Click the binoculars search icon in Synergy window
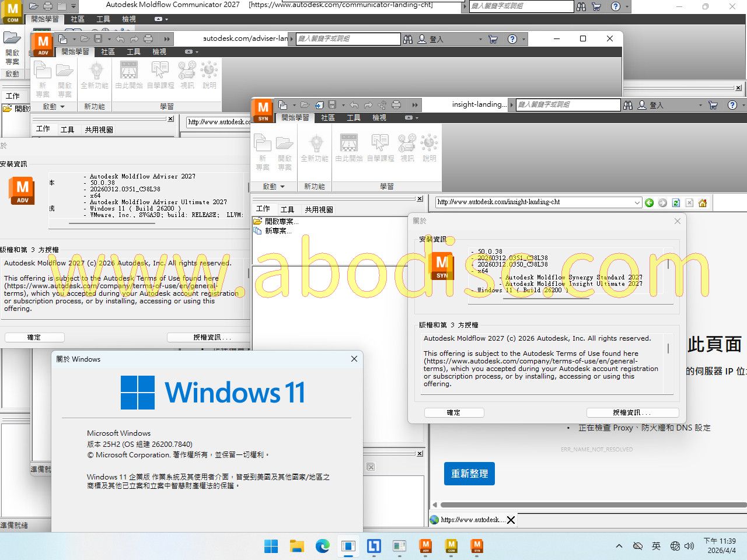747x560 pixels. click(628, 105)
